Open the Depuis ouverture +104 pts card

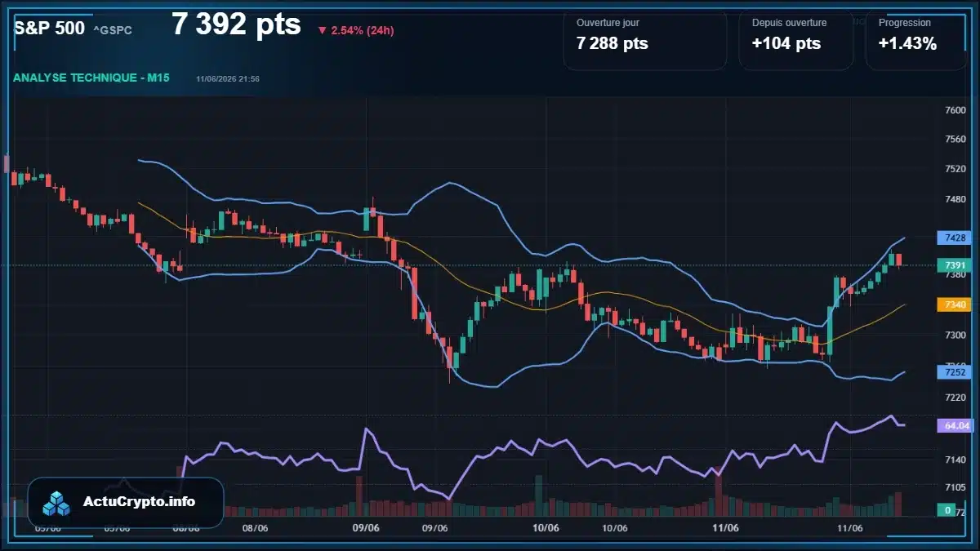pyautogui.click(x=795, y=41)
